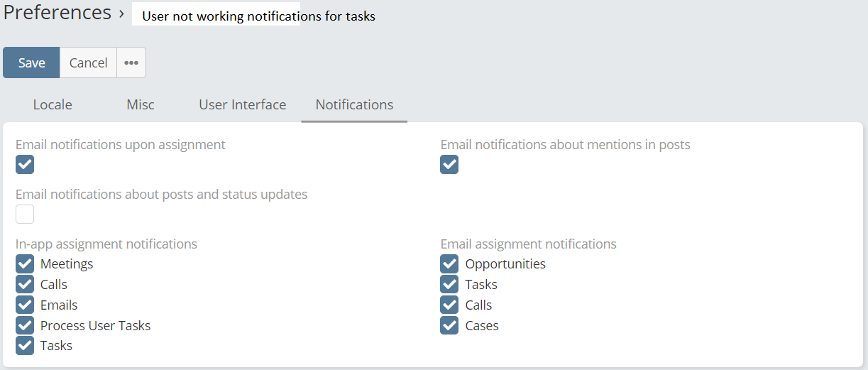Toggle in-app Calls assignment notifications

pyautogui.click(x=25, y=285)
